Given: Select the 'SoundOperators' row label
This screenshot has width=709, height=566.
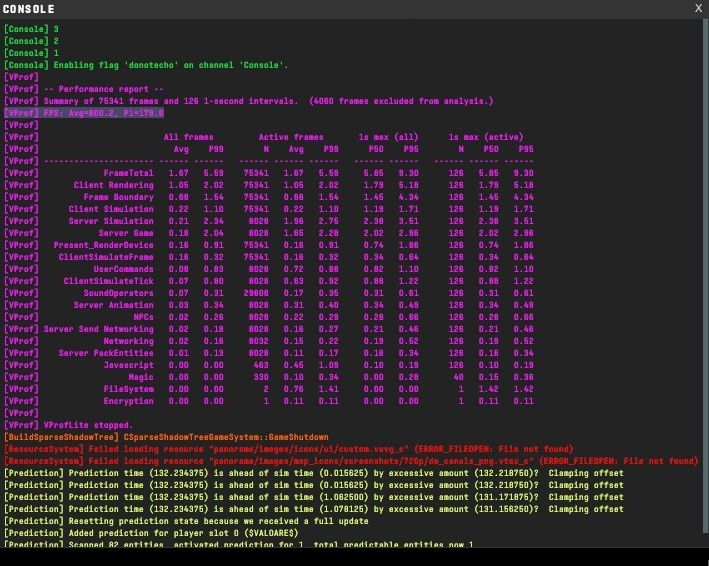Looking at the screenshot, I should pos(118,293).
